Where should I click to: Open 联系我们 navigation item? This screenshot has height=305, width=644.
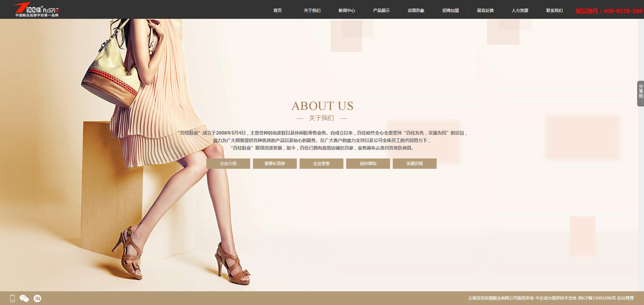(555, 11)
